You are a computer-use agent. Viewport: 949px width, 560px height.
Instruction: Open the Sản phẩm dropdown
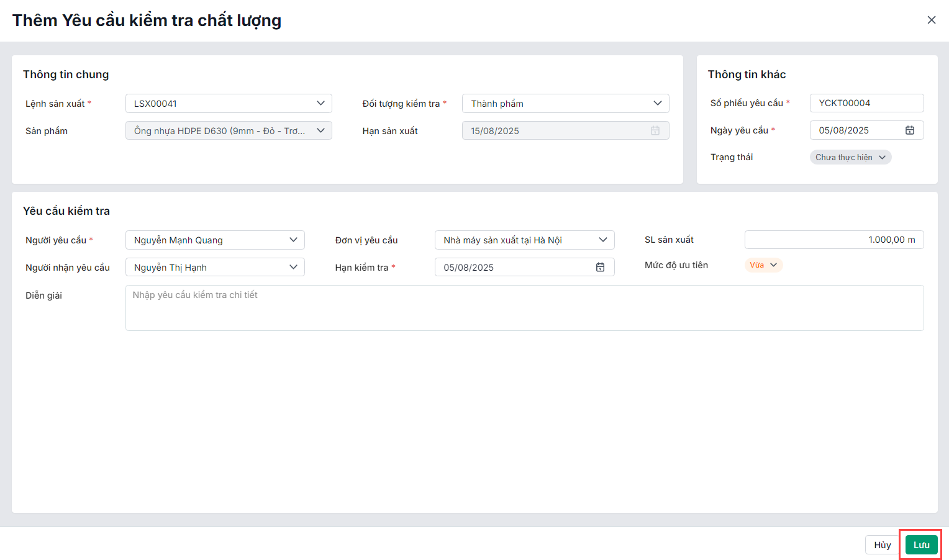(x=228, y=131)
